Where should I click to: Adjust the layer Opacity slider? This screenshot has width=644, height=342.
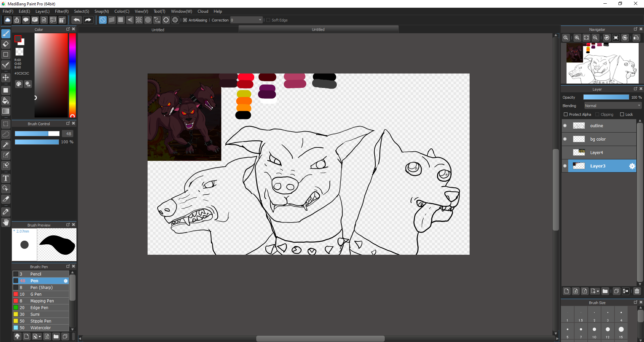606,97
